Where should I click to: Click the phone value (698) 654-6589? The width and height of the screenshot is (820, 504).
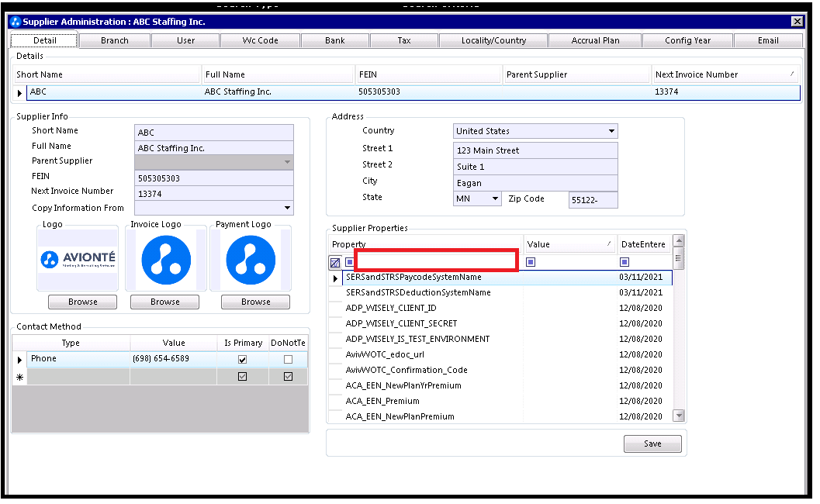click(x=161, y=359)
